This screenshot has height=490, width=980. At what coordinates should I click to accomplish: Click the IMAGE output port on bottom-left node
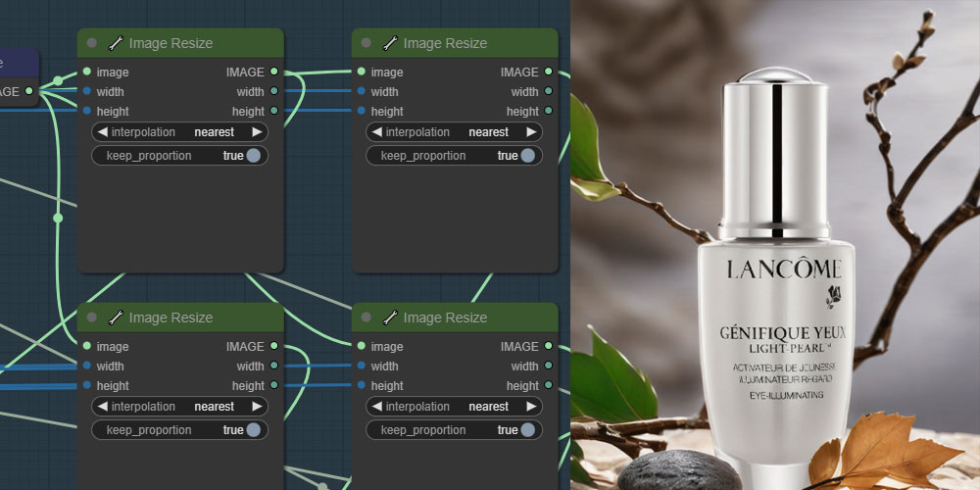coord(273,346)
